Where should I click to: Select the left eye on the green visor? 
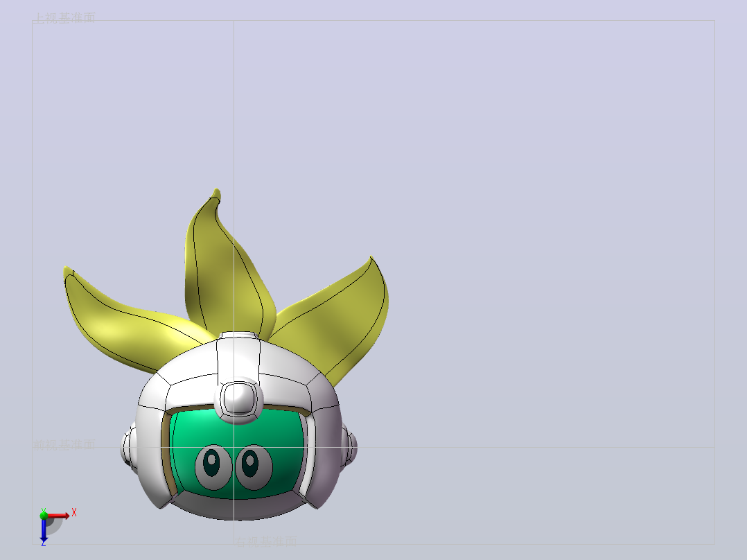[213, 467]
